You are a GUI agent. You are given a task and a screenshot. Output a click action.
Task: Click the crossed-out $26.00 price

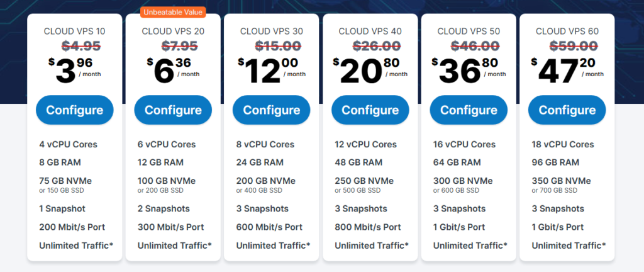[x=370, y=45]
